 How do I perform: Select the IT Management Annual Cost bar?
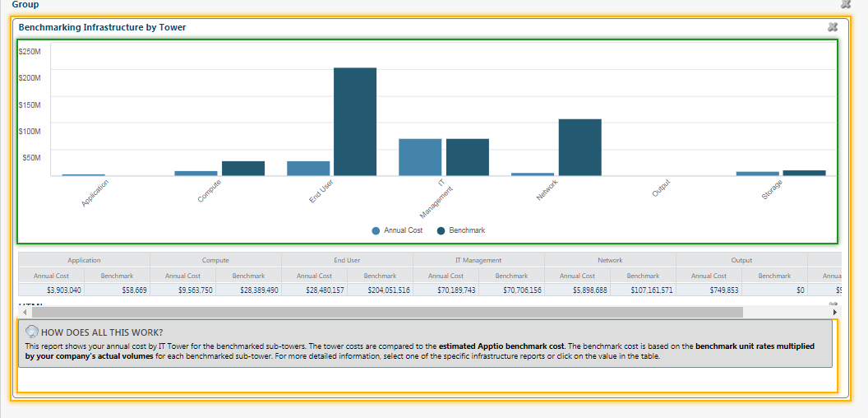420,157
